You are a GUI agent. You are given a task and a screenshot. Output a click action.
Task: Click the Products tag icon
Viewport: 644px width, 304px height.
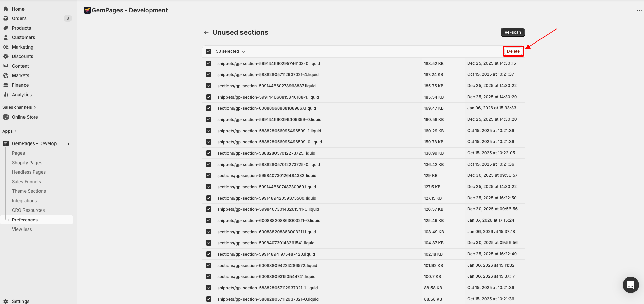tap(6, 28)
